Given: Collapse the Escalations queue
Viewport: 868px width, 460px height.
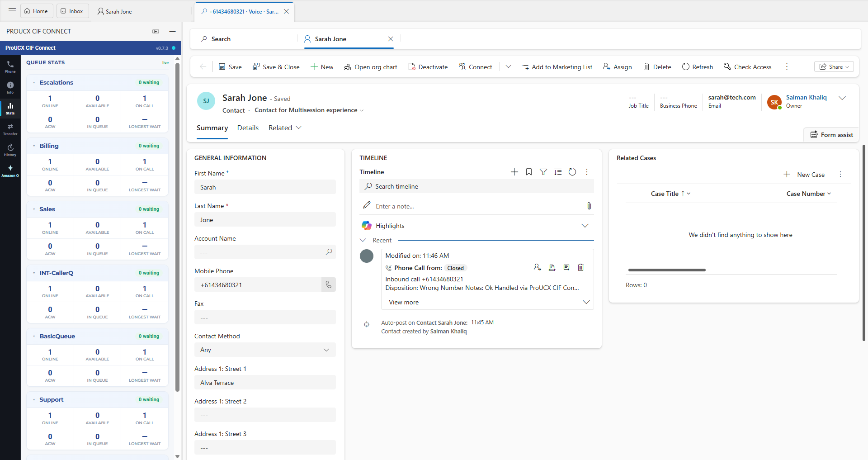Looking at the screenshot, I should pos(34,83).
